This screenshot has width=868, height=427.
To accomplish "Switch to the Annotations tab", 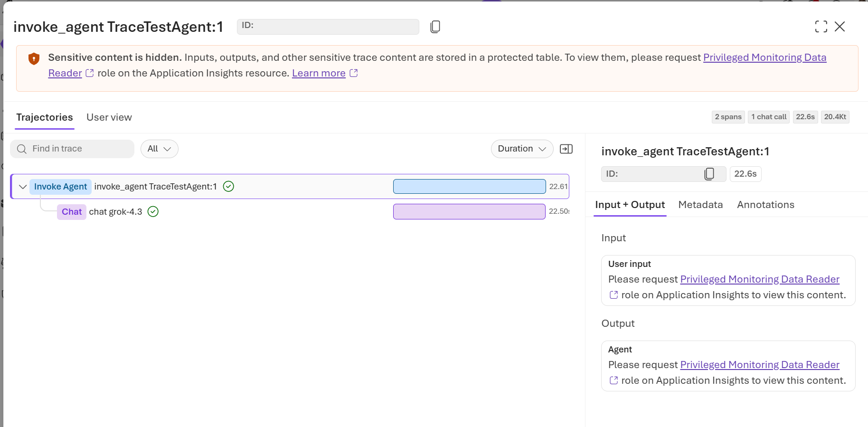I will click(x=765, y=205).
